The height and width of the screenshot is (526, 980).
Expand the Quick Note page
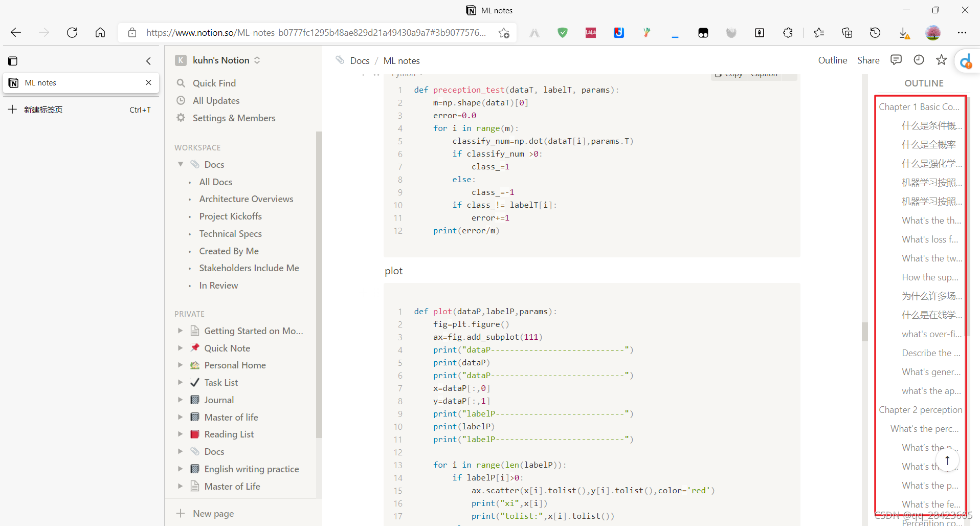tap(180, 348)
